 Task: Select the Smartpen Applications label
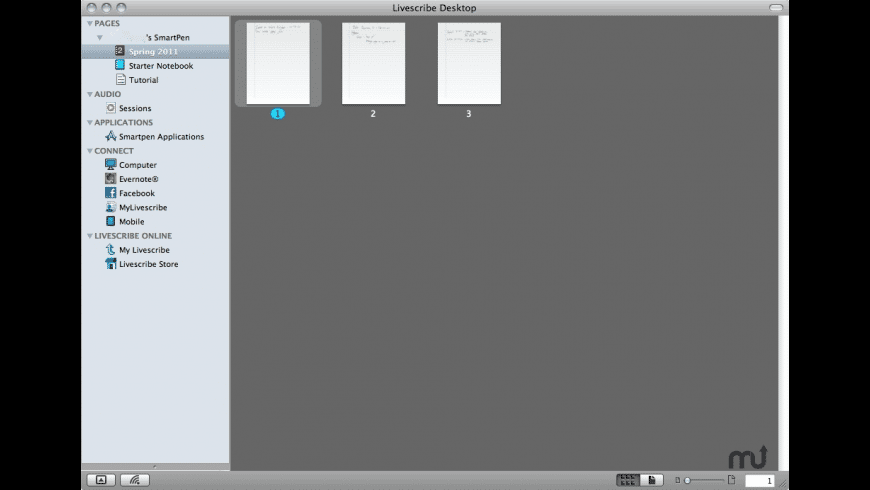[161, 137]
